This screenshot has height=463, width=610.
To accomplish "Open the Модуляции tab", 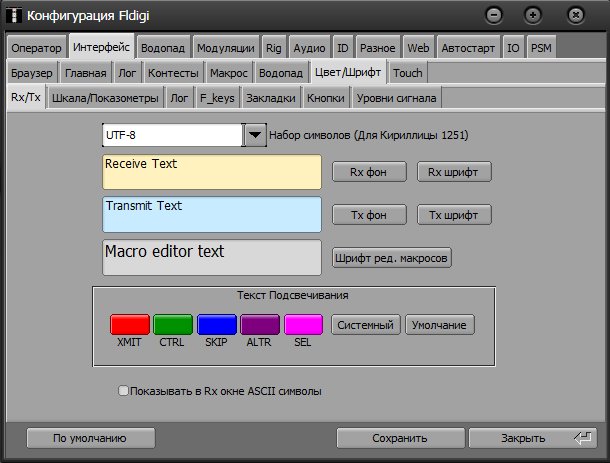I will click(225, 48).
